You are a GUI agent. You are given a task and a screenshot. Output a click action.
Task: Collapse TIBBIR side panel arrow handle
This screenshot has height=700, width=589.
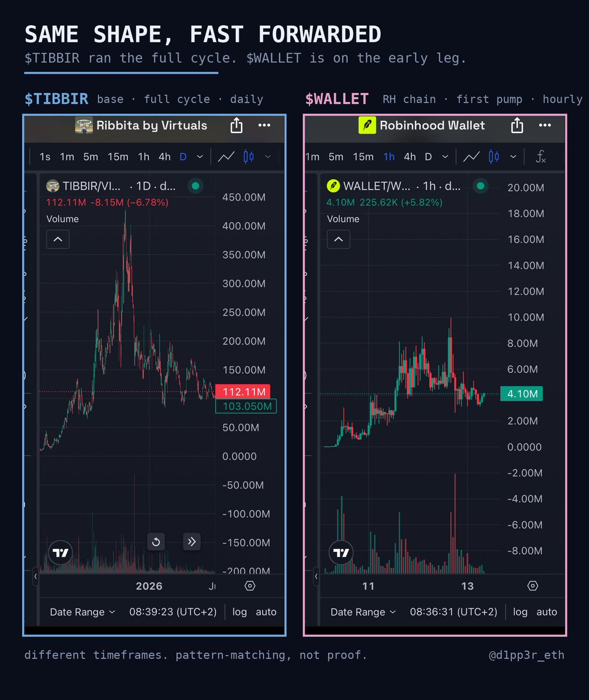point(36,576)
